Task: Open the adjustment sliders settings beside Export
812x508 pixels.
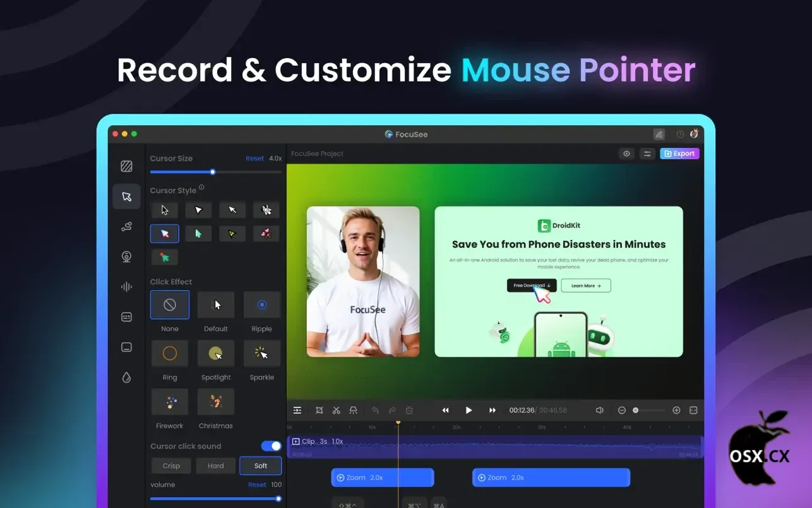Action: (647, 154)
